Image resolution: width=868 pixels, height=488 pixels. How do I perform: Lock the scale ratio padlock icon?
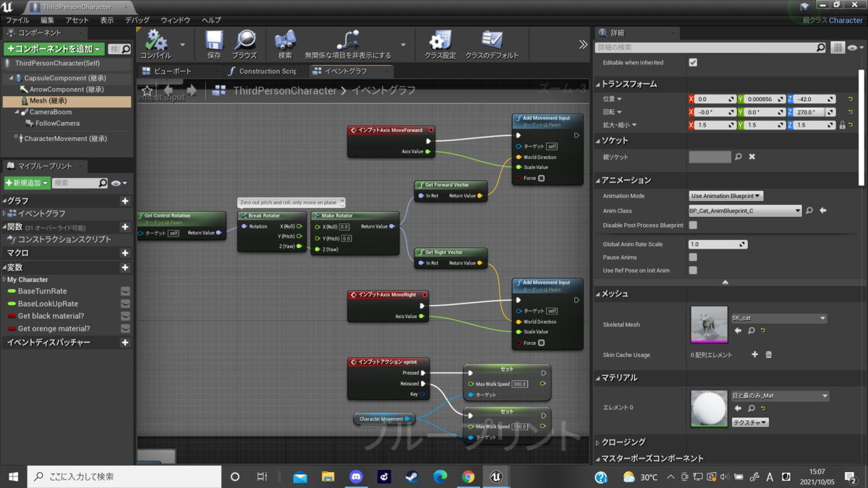(843, 125)
